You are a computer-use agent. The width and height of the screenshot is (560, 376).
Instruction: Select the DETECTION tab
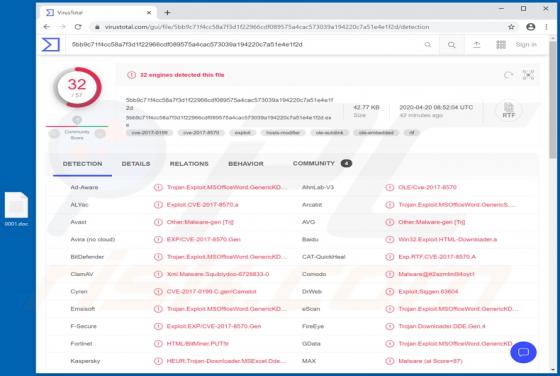(x=82, y=164)
